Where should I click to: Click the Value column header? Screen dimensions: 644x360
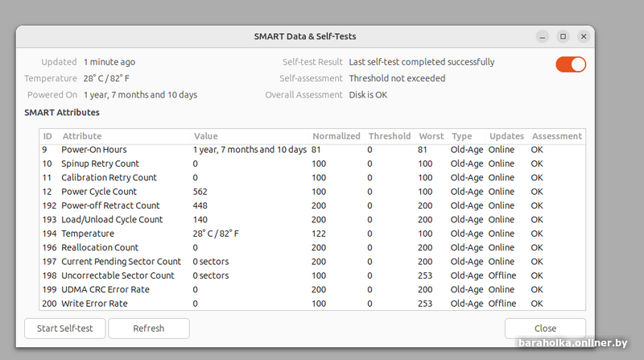click(x=205, y=136)
